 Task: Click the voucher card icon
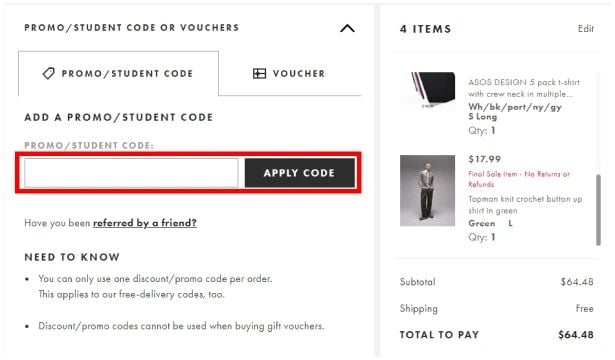click(259, 73)
